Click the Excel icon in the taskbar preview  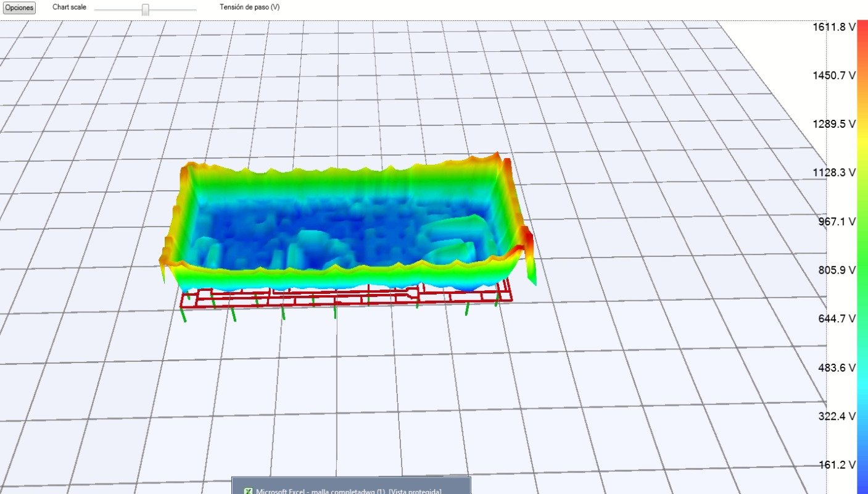(248, 491)
